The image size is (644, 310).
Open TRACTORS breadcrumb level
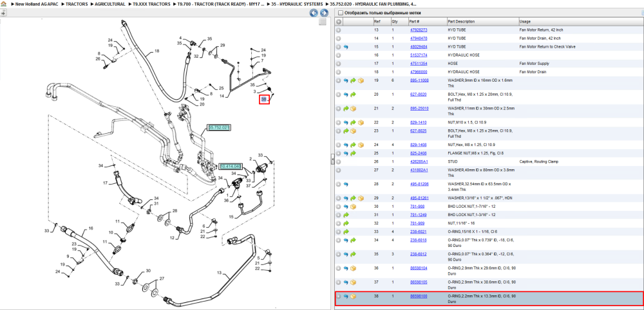[77, 4]
